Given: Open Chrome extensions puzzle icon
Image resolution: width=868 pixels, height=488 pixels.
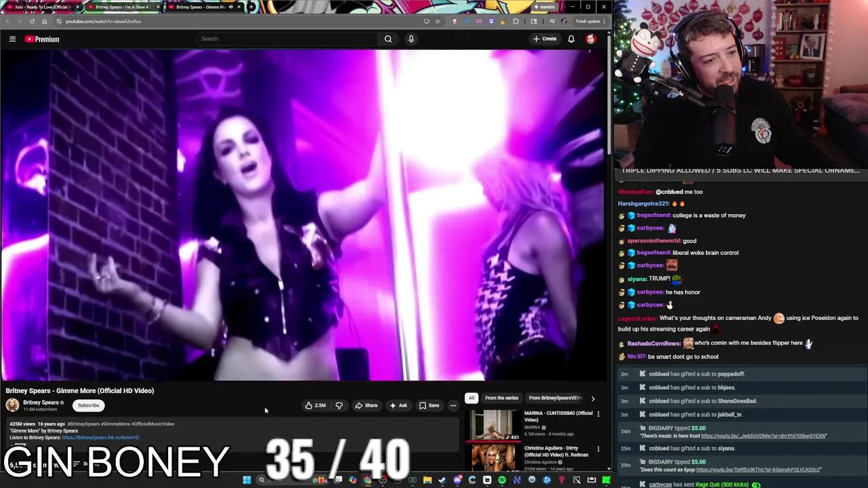Looking at the screenshot, I should tap(515, 21).
